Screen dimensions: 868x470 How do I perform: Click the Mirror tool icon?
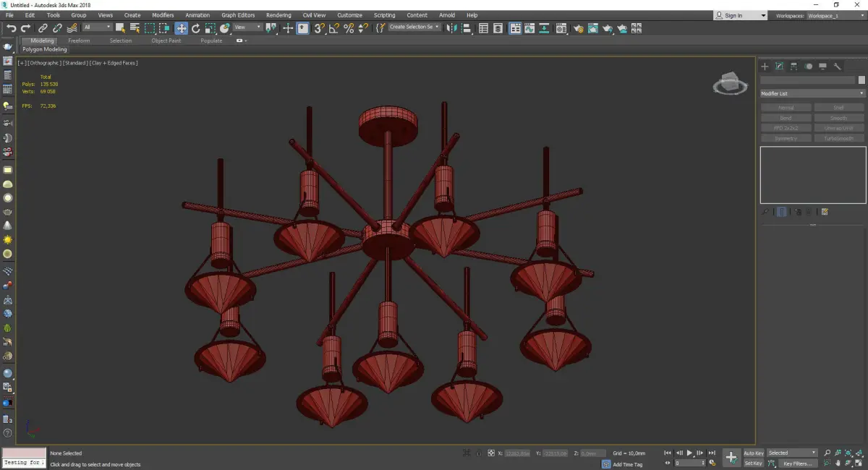coord(452,28)
